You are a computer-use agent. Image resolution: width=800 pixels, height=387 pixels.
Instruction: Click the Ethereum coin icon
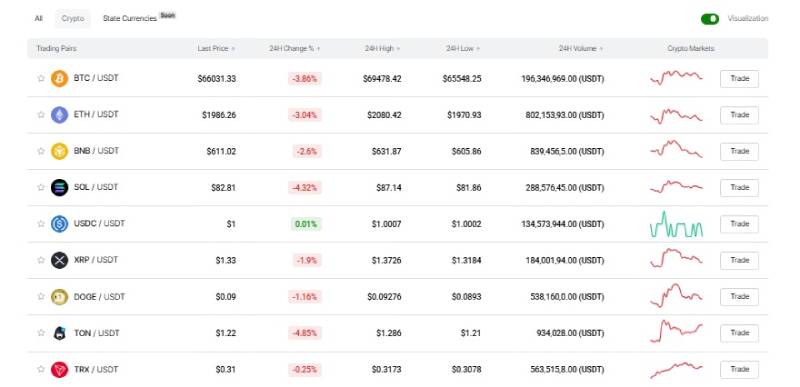(59, 115)
